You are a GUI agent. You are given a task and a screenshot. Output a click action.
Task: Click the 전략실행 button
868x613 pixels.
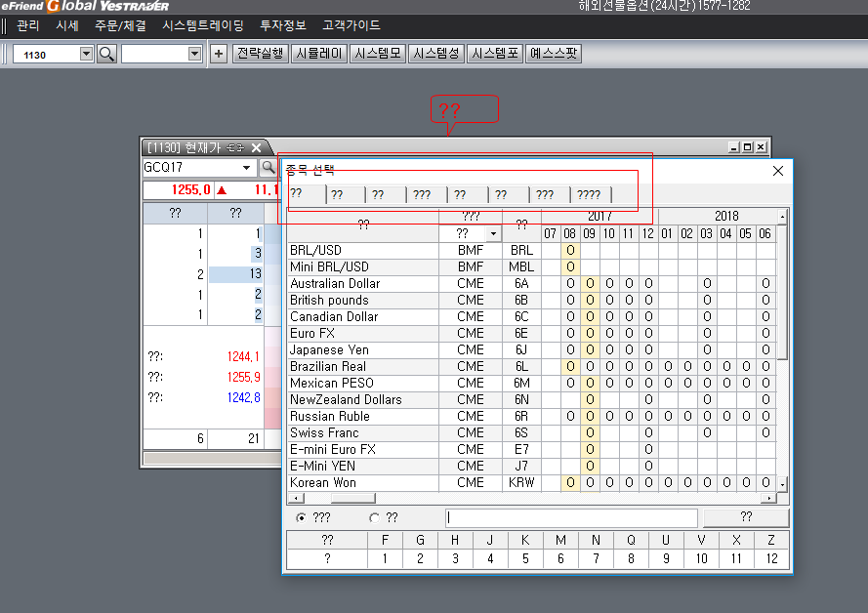coord(261,54)
